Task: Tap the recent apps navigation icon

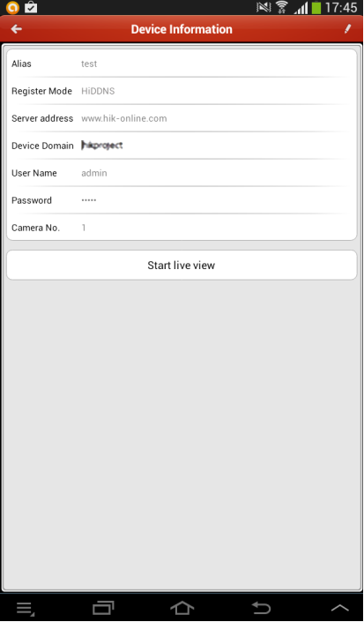Action: [x=103, y=608]
